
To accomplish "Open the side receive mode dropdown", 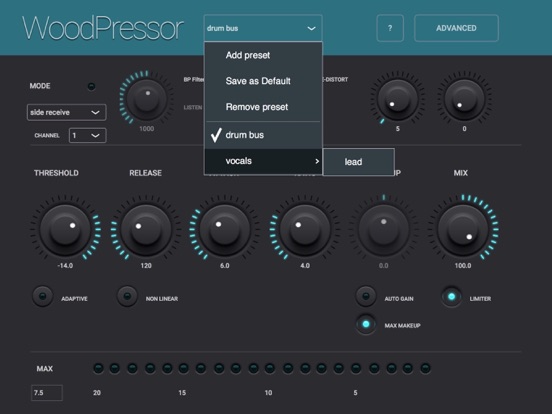I will [x=67, y=112].
